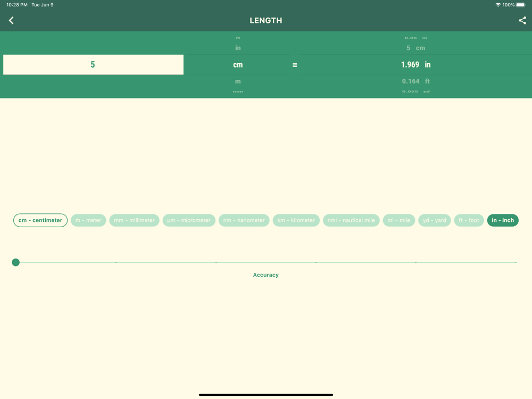Pick 'in' in the source unit wheel

[x=238, y=48]
